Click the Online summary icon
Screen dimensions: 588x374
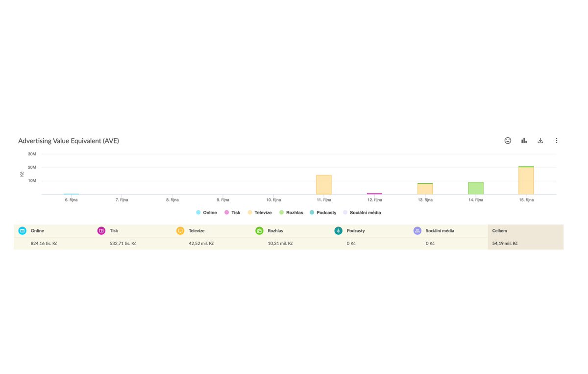click(x=22, y=230)
